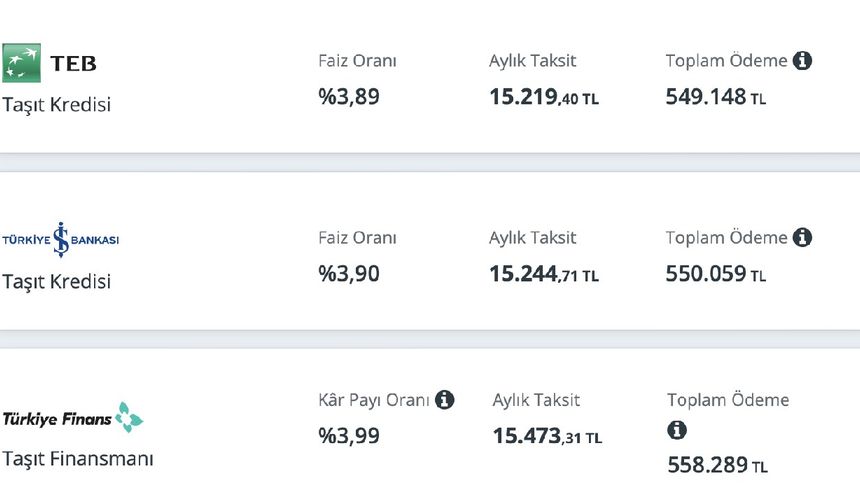Open info icon beside İş Bankası Toplam Ödeme
Screen dimensions: 860x504
(x=802, y=237)
